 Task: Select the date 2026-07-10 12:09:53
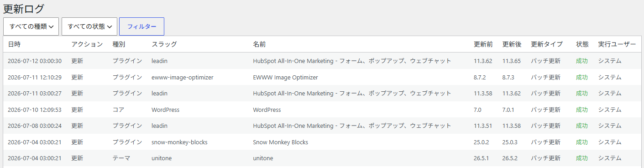(35, 110)
